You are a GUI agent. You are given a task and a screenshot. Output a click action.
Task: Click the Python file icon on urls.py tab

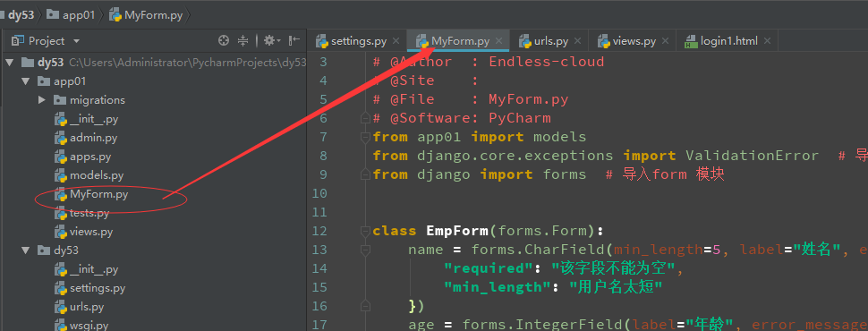(x=524, y=41)
